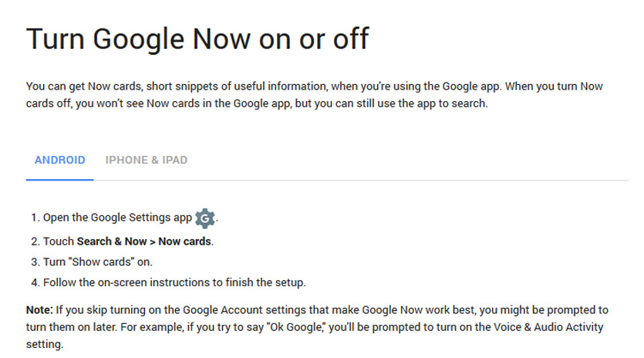This screenshot has height=358, width=644.
Task: Click the bold 'Search & Now' text
Action: pos(112,241)
